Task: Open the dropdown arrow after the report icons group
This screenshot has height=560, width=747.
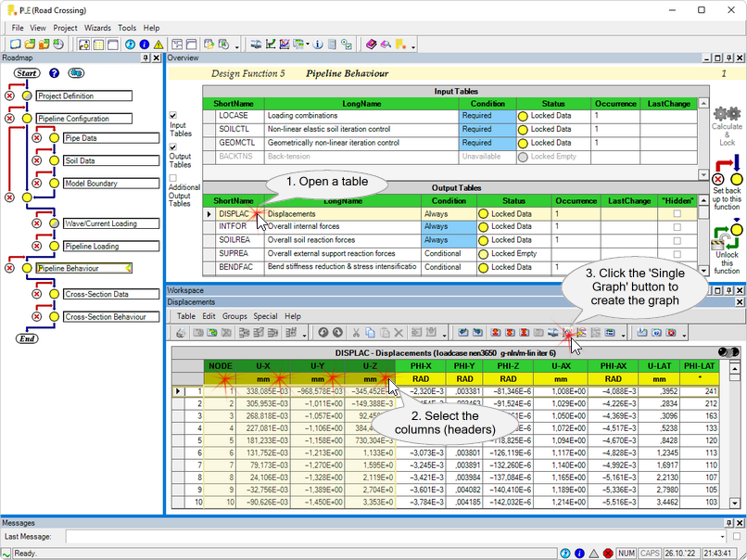Action: pos(235,46)
